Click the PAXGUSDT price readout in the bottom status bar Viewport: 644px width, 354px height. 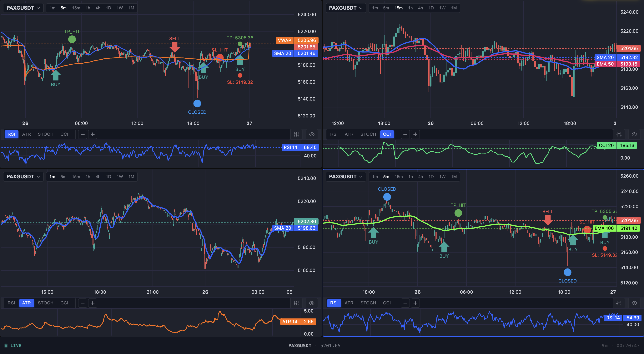pyautogui.click(x=300, y=345)
